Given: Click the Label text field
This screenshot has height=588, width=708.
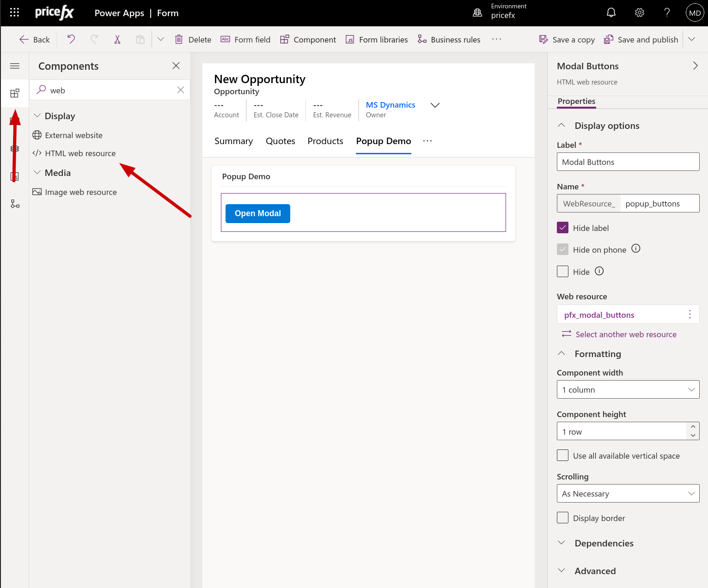Looking at the screenshot, I should coord(628,162).
